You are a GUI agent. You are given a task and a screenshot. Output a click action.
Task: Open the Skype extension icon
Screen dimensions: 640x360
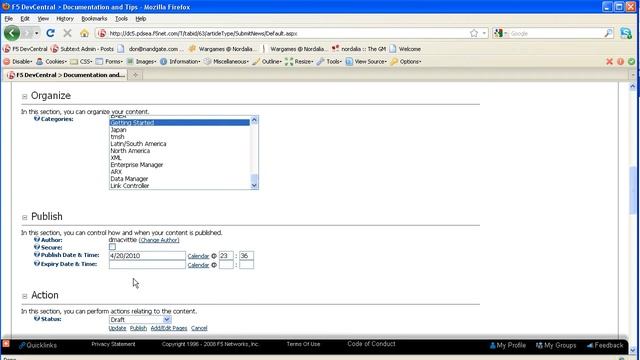[626, 33]
